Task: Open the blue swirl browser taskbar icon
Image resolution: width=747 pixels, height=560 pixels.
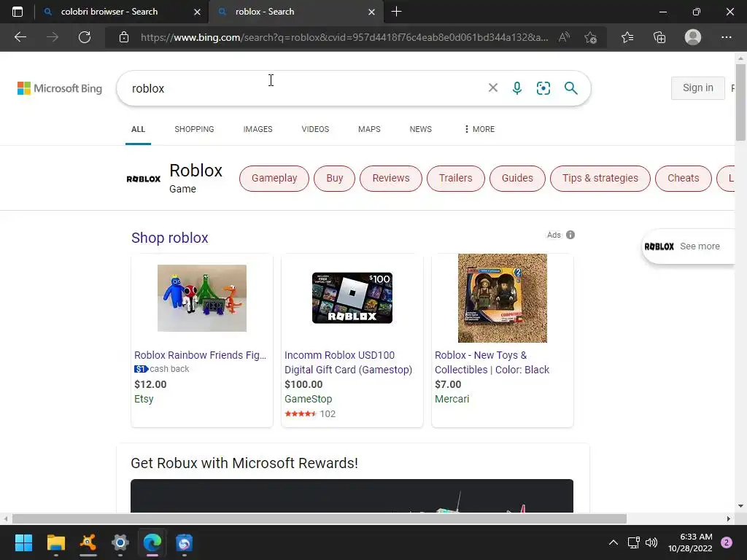Action: 185,542
